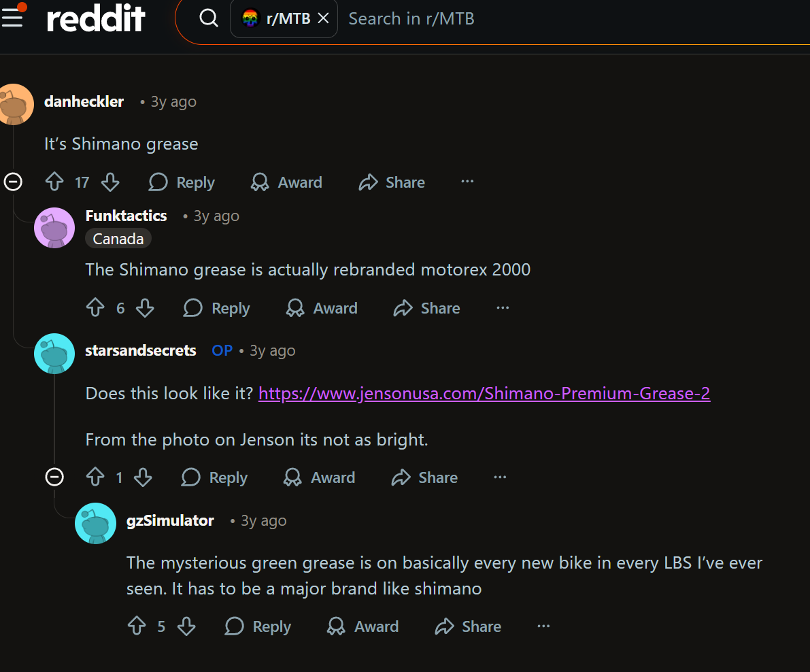Reply to Funktactics' comment
The height and width of the screenshot is (672, 810).
tap(217, 308)
